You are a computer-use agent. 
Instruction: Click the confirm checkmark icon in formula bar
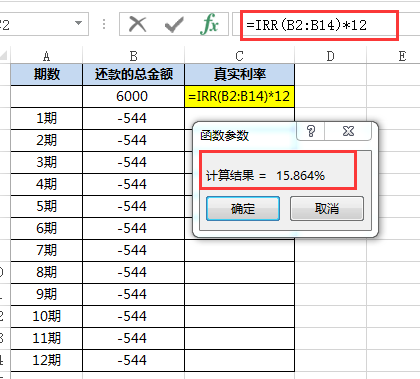(174, 25)
